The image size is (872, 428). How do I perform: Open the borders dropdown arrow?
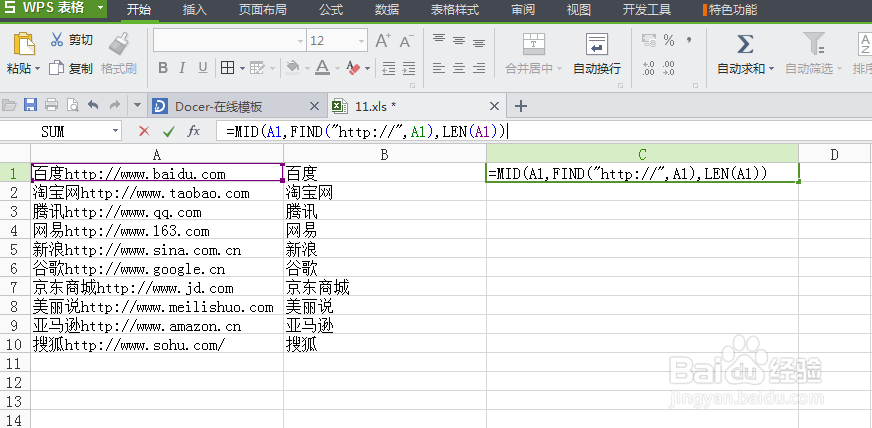(242, 69)
